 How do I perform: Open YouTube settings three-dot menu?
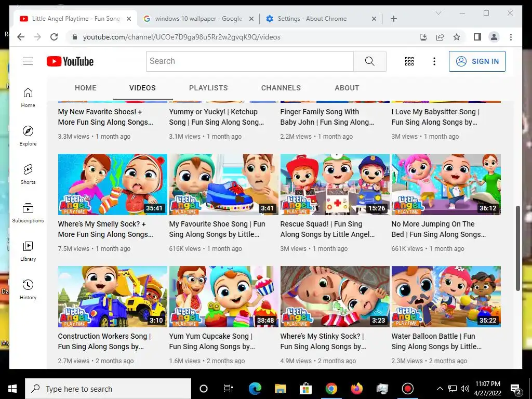(434, 61)
